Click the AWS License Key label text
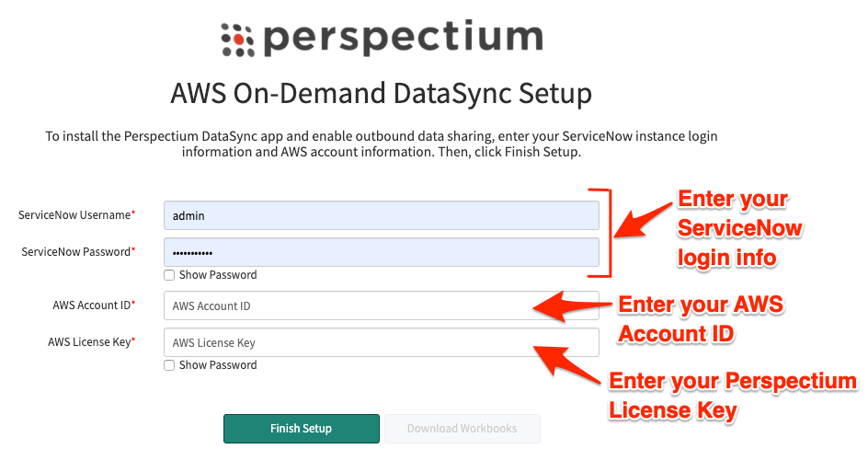The width and height of the screenshot is (868, 472). click(89, 342)
